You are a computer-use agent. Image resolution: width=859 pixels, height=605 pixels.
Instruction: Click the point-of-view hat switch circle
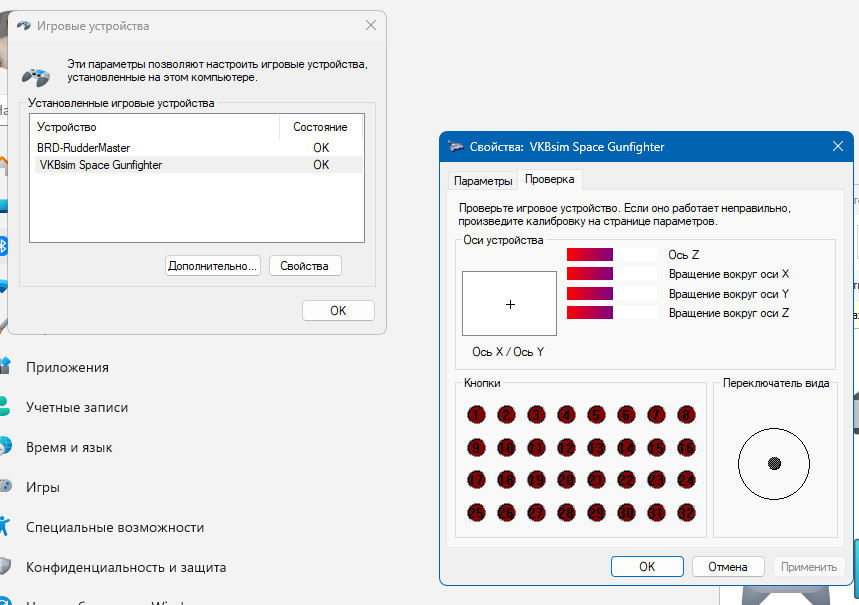pos(774,464)
